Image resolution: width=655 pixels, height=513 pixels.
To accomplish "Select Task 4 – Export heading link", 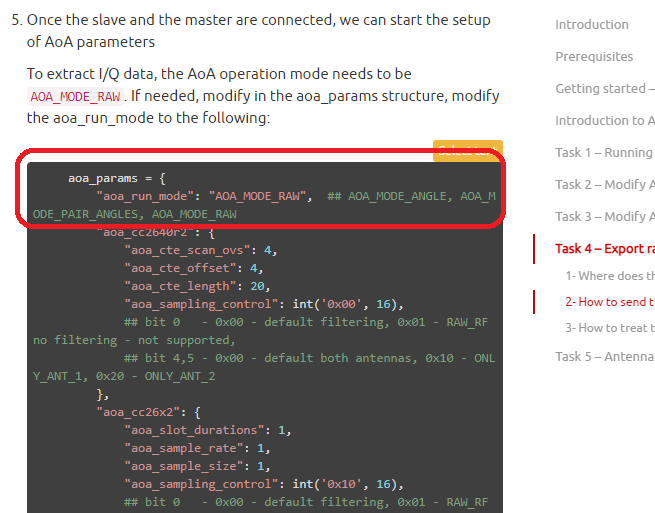I will [x=605, y=249].
